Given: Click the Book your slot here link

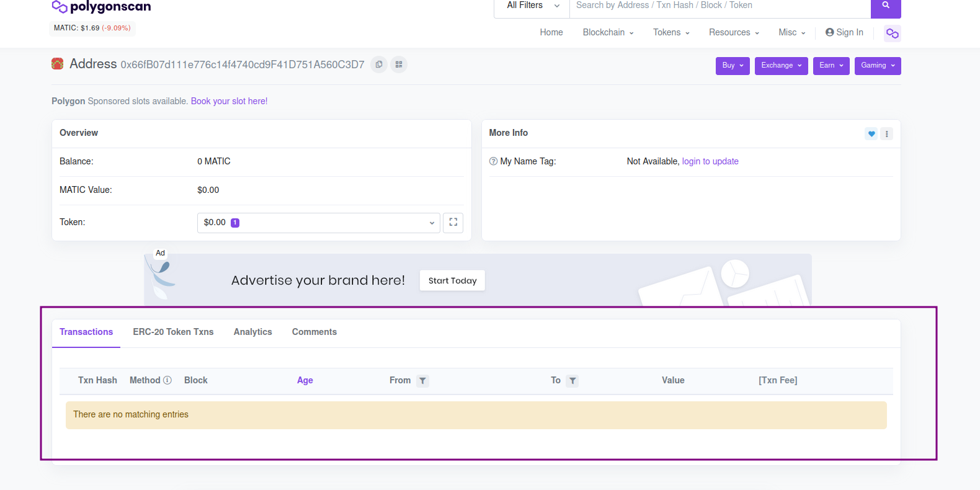Looking at the screenshot, I should point(229,101).
